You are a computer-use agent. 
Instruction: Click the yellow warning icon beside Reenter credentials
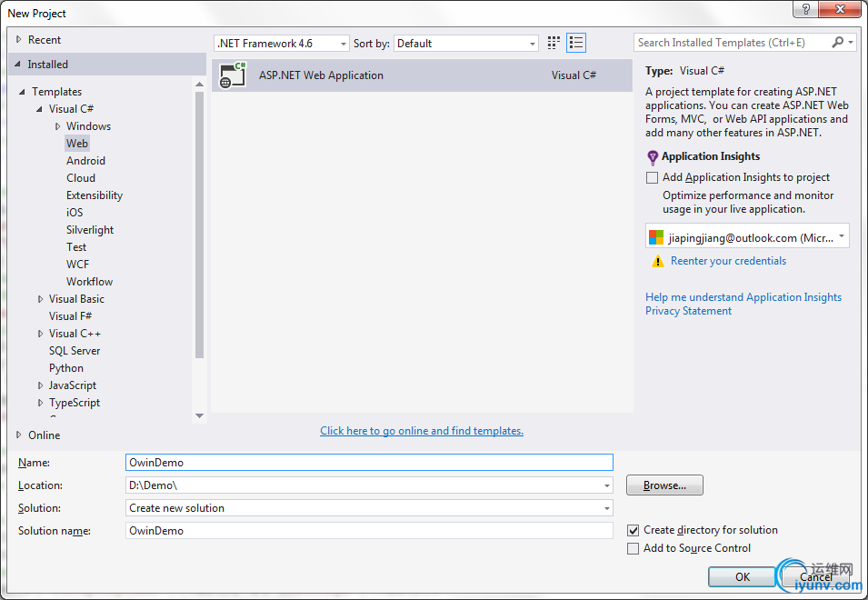point(658,261)
